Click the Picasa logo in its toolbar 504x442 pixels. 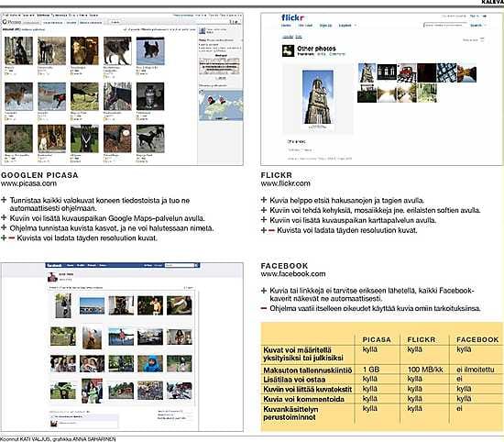click(x=12, y=22)
